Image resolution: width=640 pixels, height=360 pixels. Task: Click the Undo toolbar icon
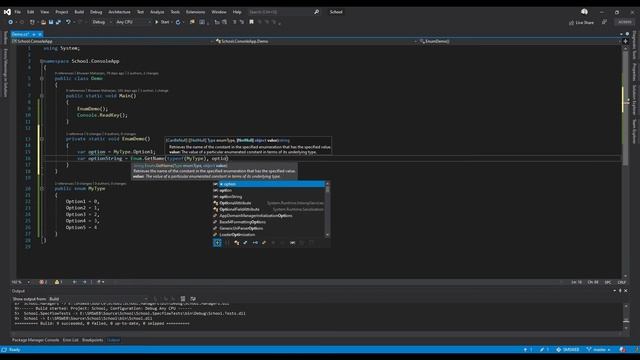(68, 22)
